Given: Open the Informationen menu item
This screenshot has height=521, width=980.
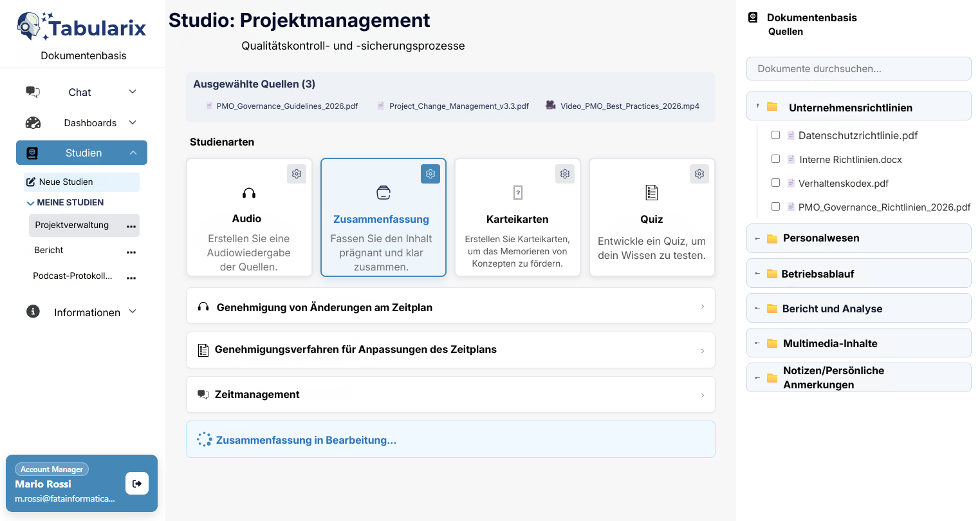Looking at the screenshot, I should pyautogui.click(x=87, y=312).
